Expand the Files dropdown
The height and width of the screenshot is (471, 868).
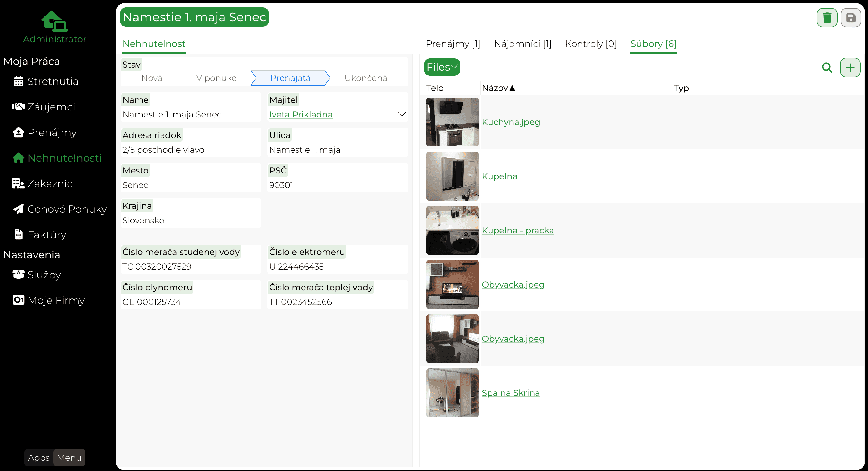442,67
